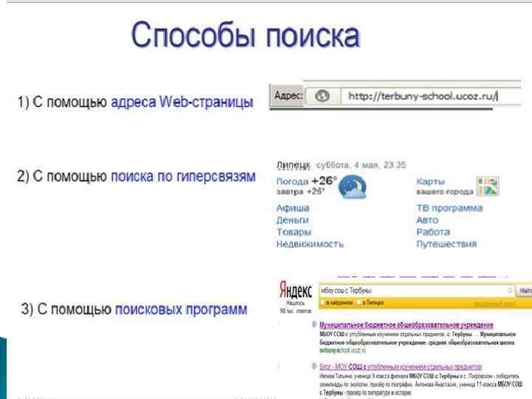Click the address field with terbuny-school.ucoz.ru

tap(431, 96)
